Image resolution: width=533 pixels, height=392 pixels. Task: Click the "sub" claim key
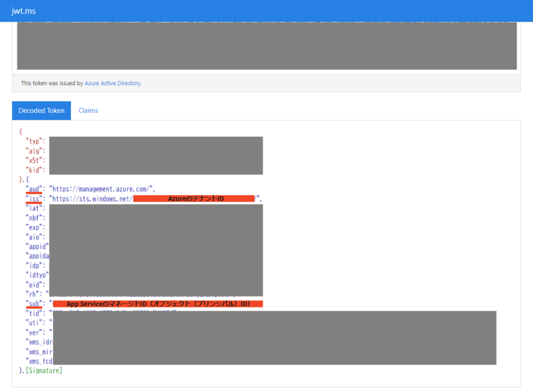tap(34, 304)
